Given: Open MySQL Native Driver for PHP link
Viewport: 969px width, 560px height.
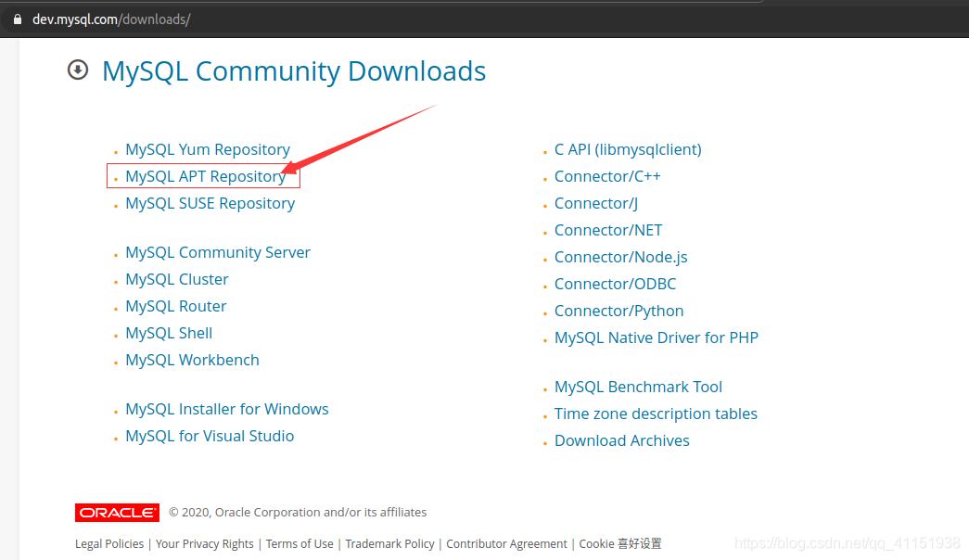Looking at the screenshot, I should click(x=657, y=337).
